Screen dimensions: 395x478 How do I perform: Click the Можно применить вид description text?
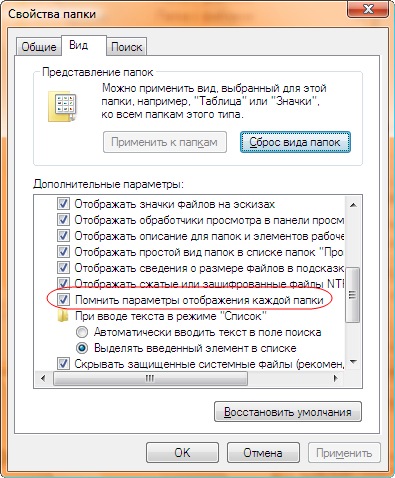point(214,101)
